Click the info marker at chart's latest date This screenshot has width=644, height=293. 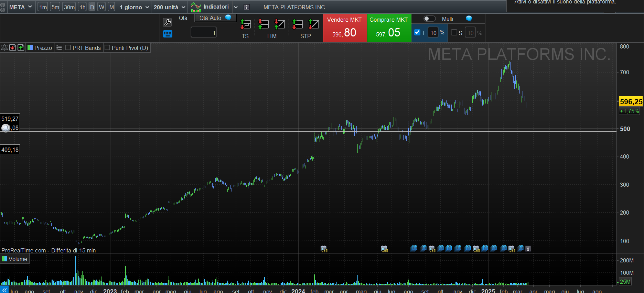528,249
